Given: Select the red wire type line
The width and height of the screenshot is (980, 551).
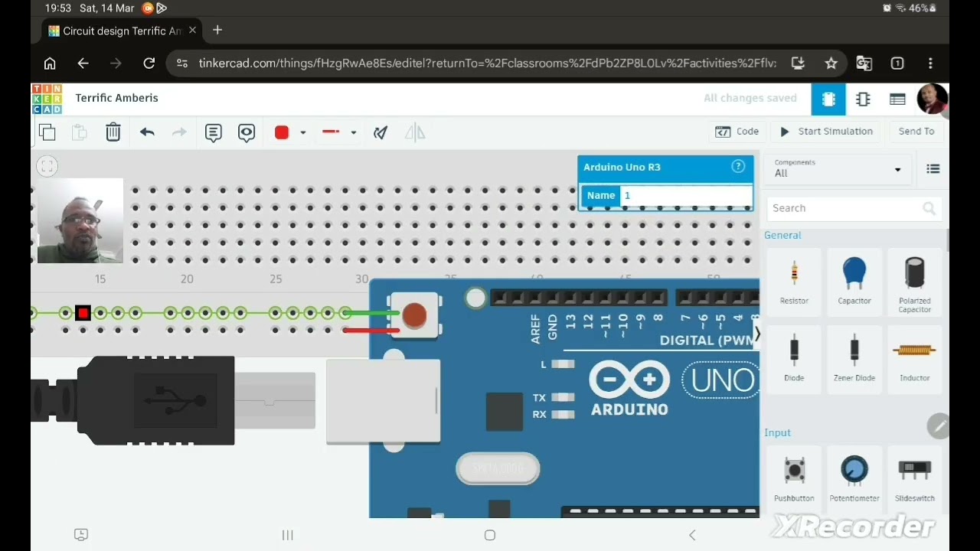Looking at the screenshot, I should (x=331, y=132).
